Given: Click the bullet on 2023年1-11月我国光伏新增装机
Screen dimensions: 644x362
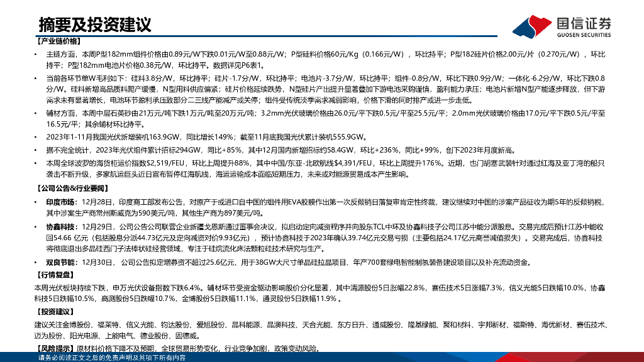Looking at the screenshot, I should [207, 137].
